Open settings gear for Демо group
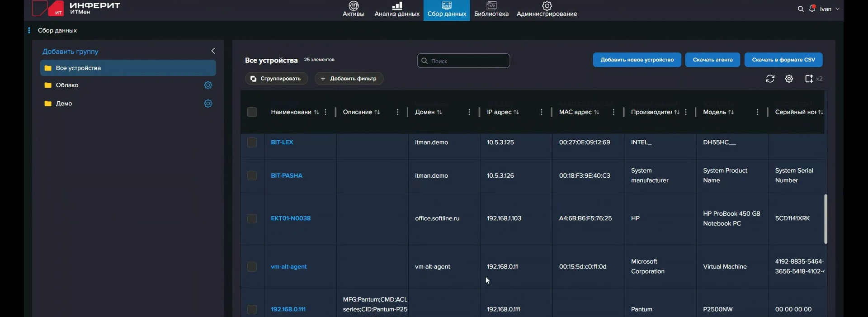Screen dimensions: 868x317 tap(208, 104)
